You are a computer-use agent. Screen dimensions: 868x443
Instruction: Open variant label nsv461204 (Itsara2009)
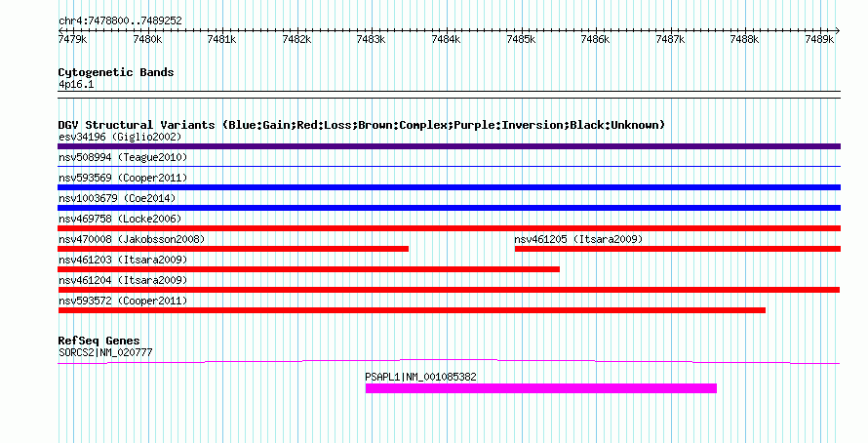[123, 280]
